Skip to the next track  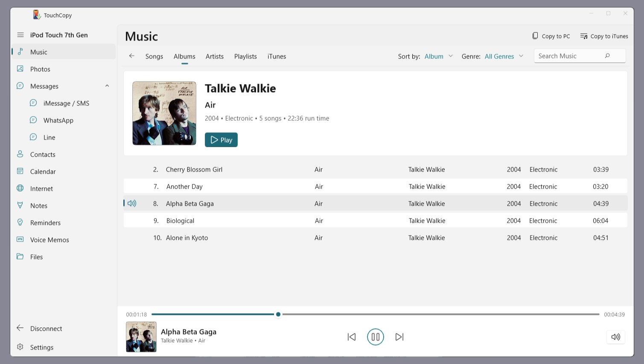[x=399, y=337]
